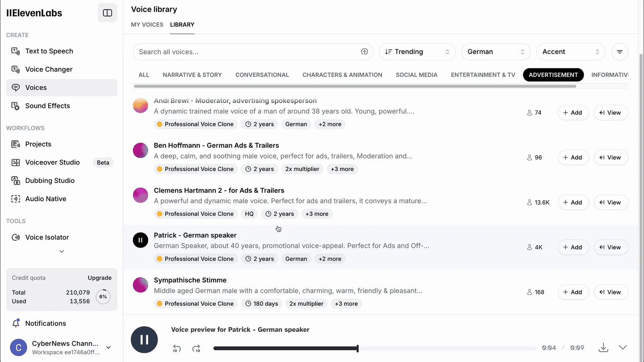Pause playback with the large player button
Viewport: 644px width, 362px height.
pos(144,339)
